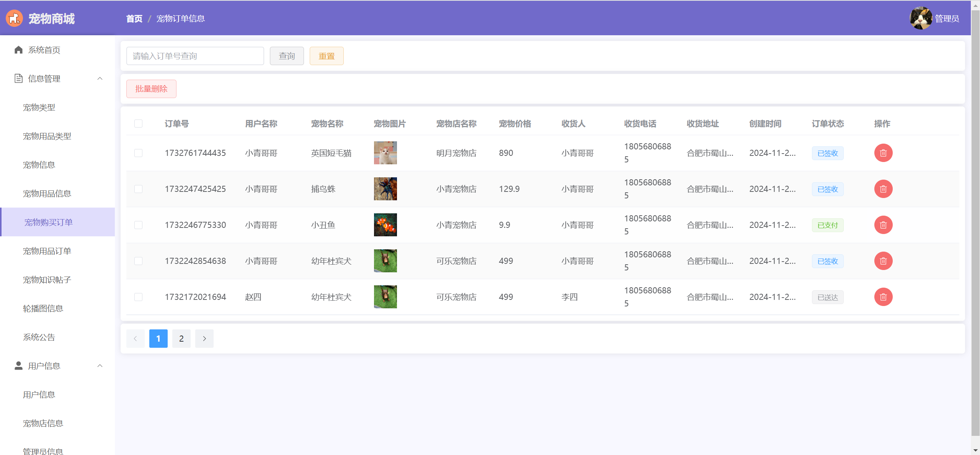Delete order 1732761744435 using its trash icon
This screenshot has width=980, height=455.
click(883, 153)
